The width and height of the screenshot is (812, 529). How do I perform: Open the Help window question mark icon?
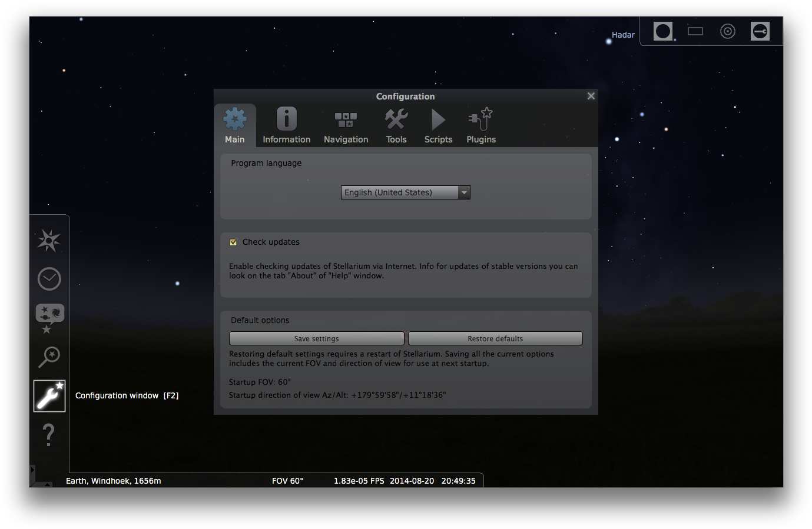49,435
